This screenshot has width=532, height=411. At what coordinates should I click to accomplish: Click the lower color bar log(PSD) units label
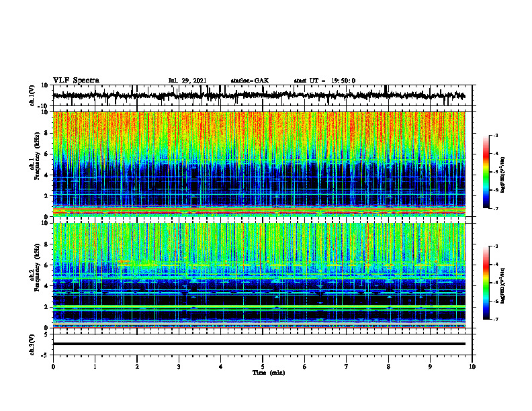(x=504, y=285)
